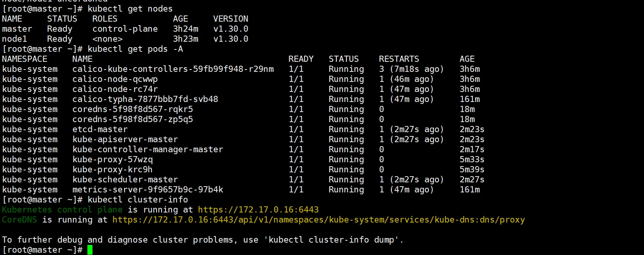Click the Kubernetes control plane URL
Viewport: 644px width, 255px height.
258,210
